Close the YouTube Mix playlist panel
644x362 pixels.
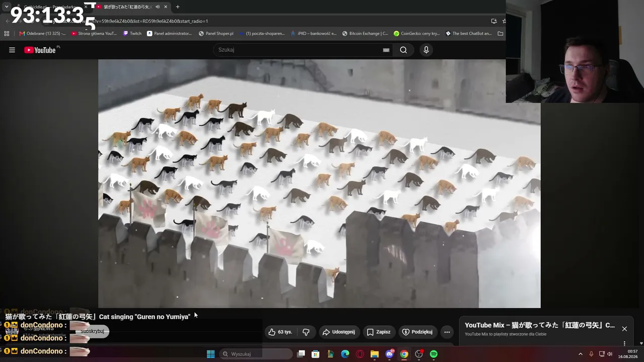(624, 329)
